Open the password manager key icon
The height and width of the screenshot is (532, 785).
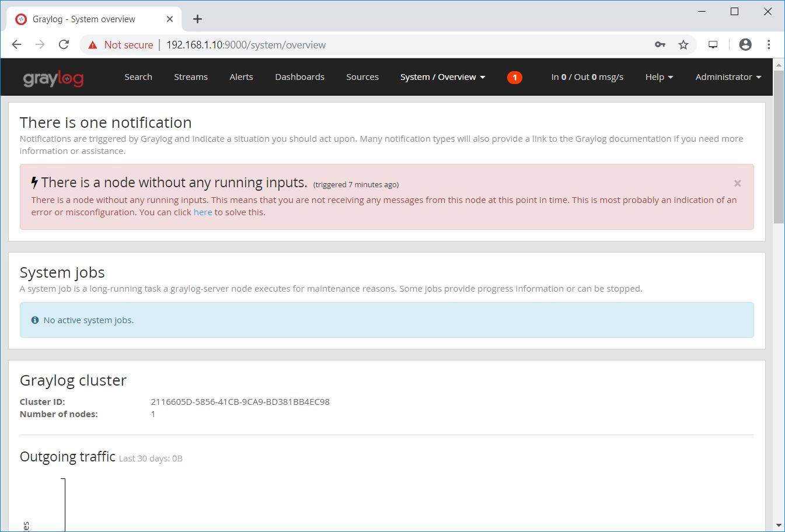coord(660,44)
